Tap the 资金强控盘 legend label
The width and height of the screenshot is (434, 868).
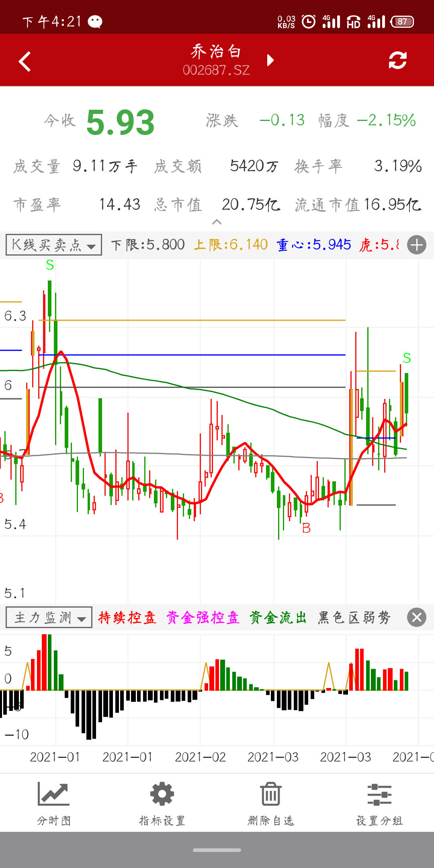203,617
